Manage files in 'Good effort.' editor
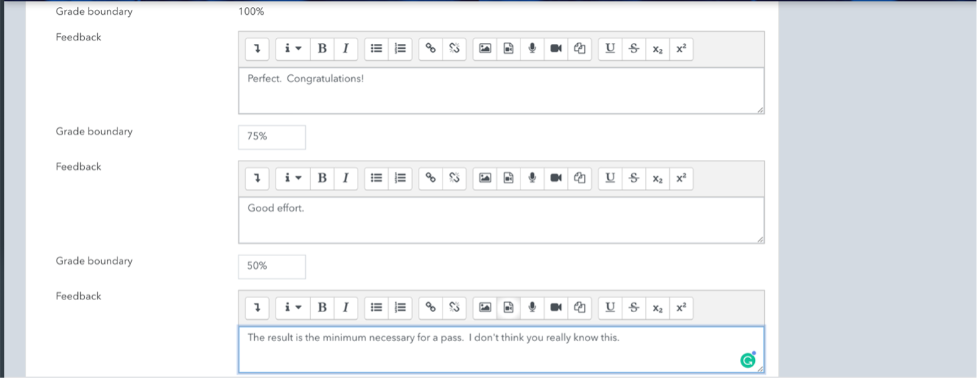 [x=579, y=178]
